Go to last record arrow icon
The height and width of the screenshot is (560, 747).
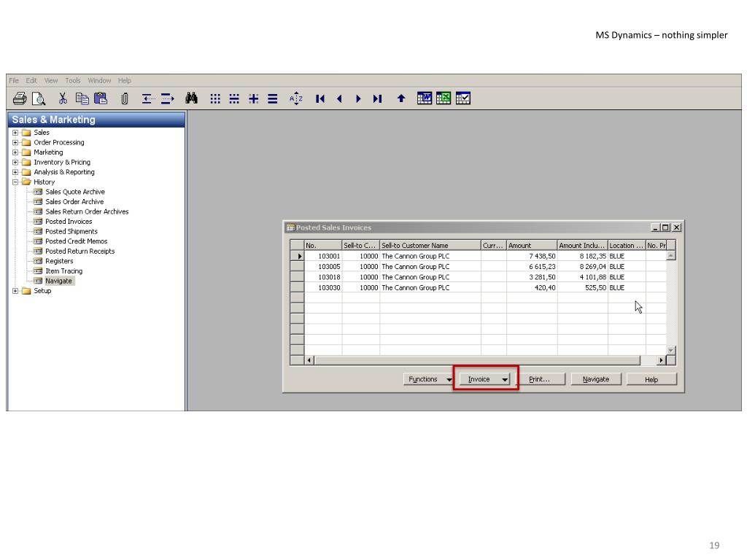click(377, 98)
